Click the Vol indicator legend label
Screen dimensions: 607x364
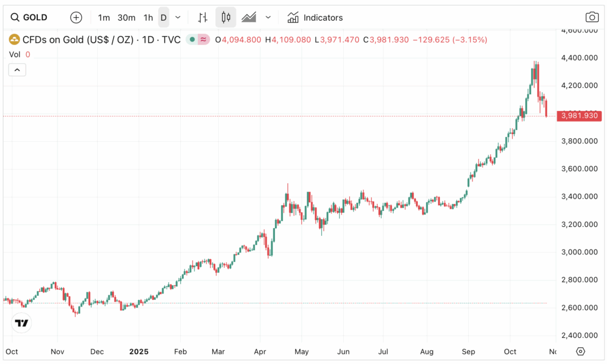tap(15, 54)
